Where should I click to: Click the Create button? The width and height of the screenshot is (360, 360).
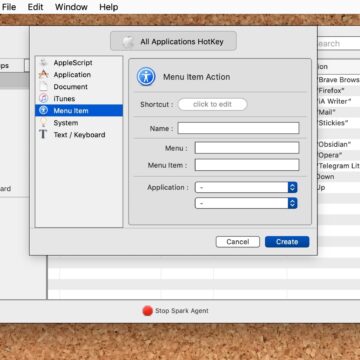tap(287, 242)
